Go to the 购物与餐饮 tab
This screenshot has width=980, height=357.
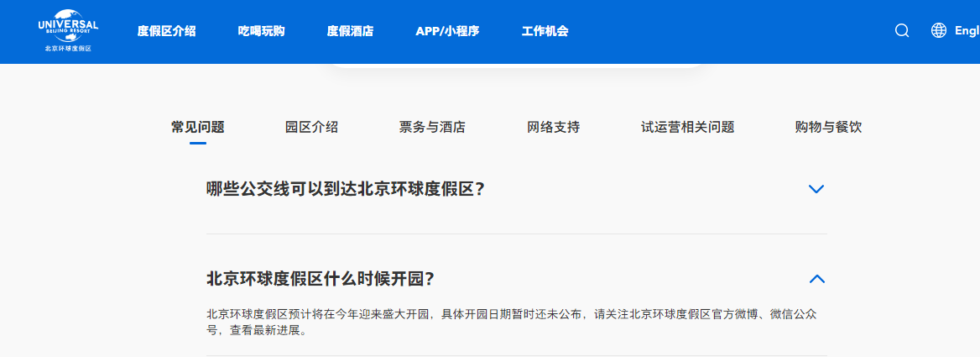[828, 128]
